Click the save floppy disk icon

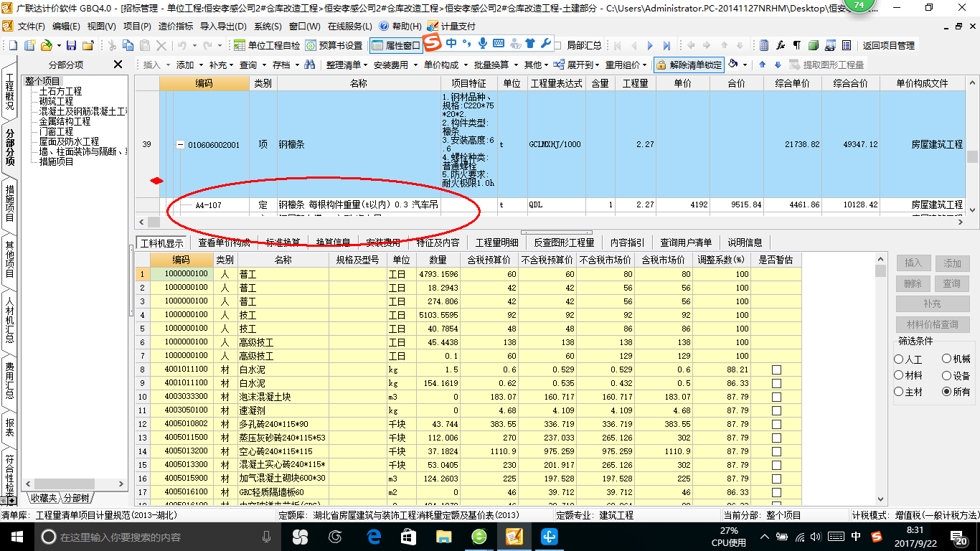72,45
